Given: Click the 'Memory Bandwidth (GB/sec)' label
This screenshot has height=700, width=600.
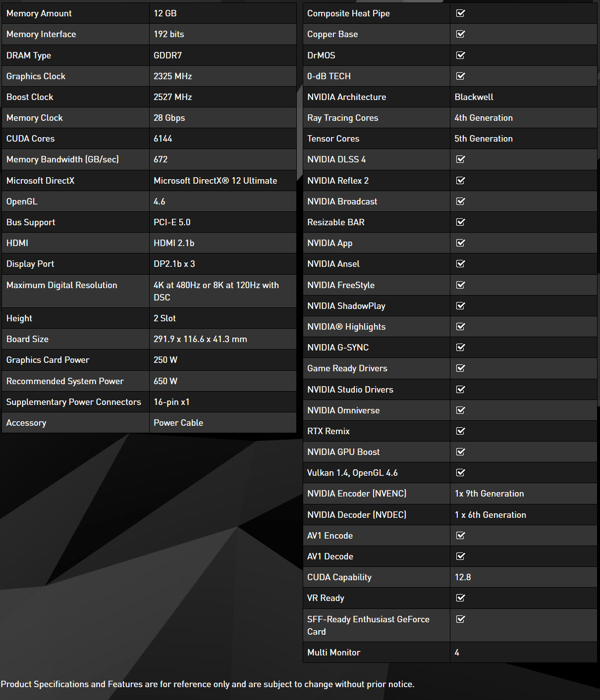Looking at the screenshot, I should 62,159.
